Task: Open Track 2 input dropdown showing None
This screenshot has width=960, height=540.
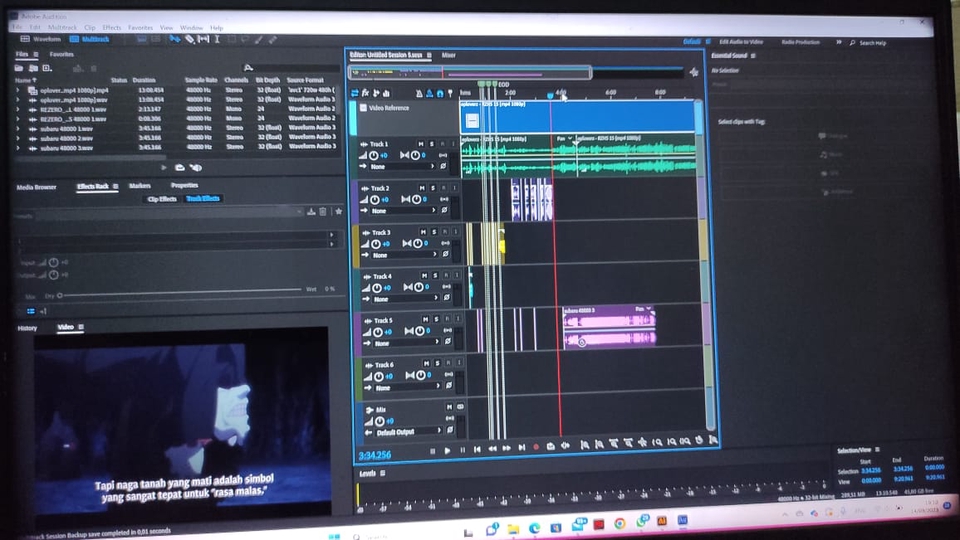Action: (404, 211)
